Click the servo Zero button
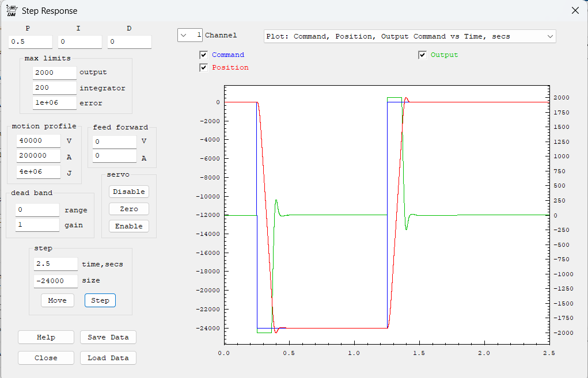 [128, 209]
